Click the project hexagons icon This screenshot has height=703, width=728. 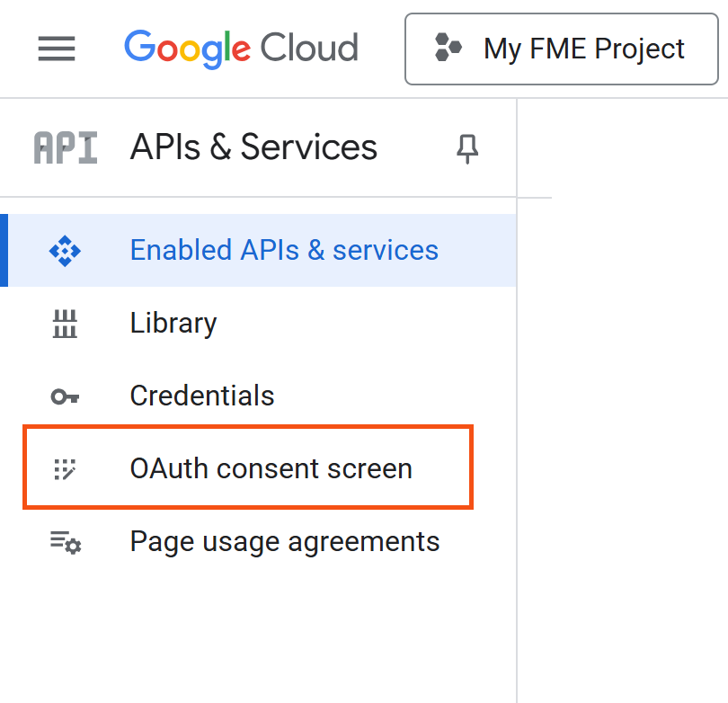tap(448, 48)
